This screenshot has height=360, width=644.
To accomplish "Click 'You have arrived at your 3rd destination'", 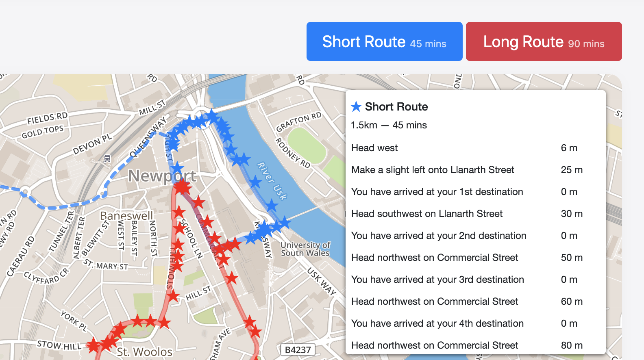I will coord(437,280).
